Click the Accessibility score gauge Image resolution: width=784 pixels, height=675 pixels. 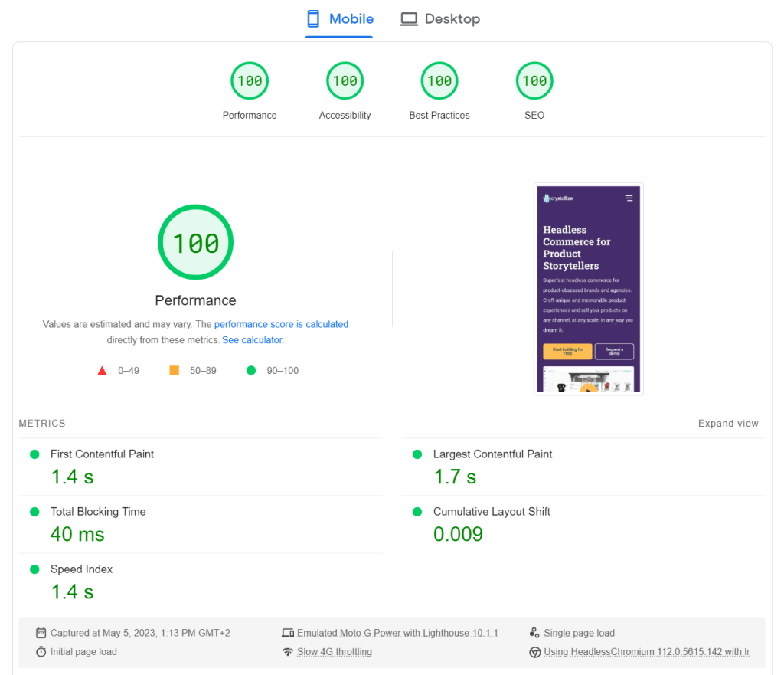[345, 81]
